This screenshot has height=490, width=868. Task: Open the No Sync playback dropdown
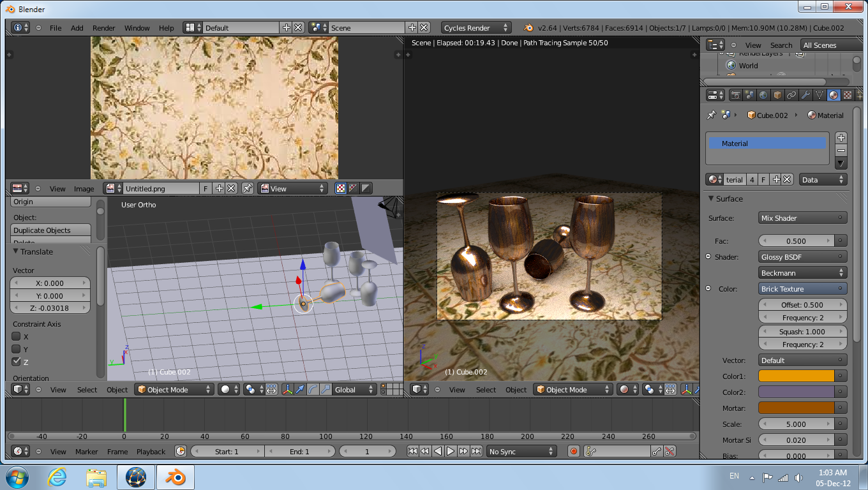(521, 451)
